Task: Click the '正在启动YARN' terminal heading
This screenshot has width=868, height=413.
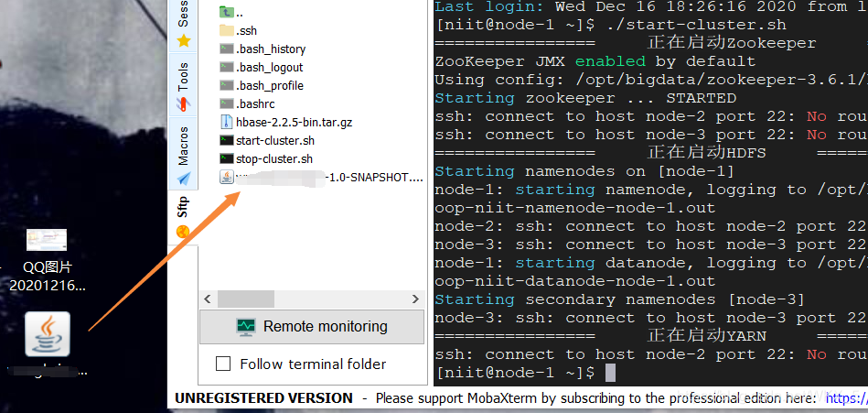Action: 706,335
